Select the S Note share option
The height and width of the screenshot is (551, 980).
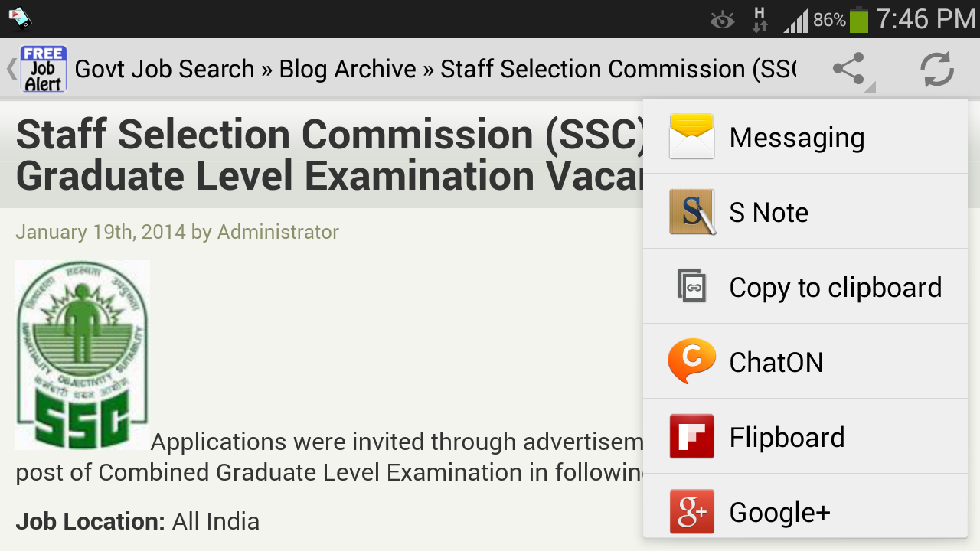[x=769, y=213]
